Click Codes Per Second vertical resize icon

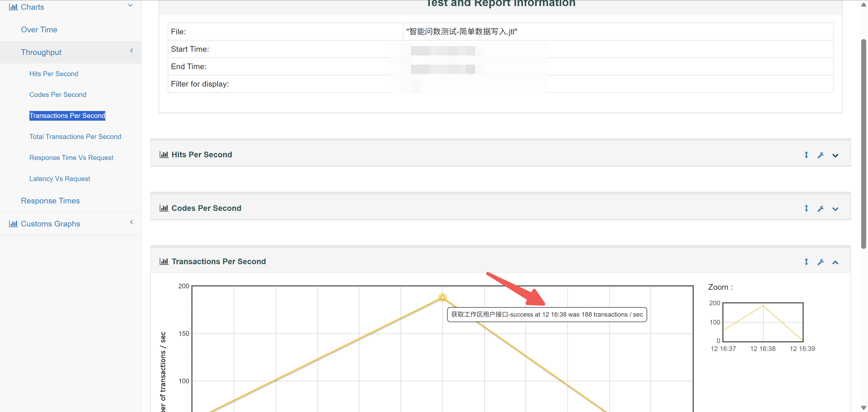(x=806, y=208)
